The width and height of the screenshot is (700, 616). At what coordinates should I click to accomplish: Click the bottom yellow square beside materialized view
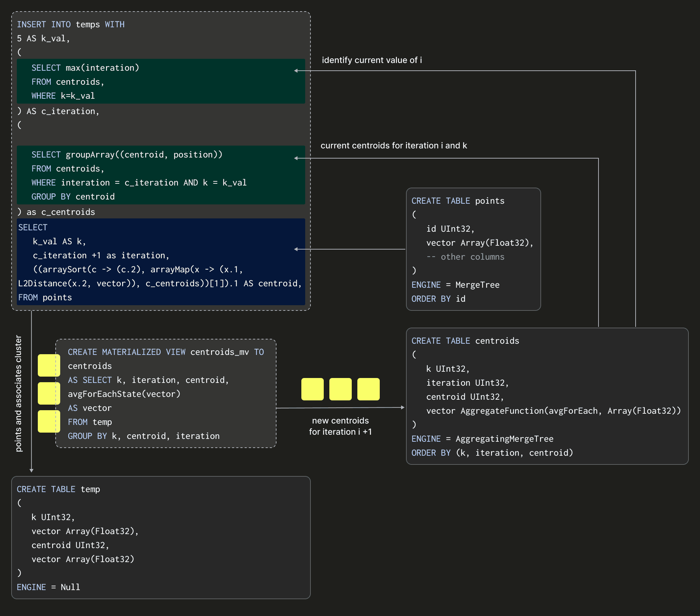[x=49, y=421]
